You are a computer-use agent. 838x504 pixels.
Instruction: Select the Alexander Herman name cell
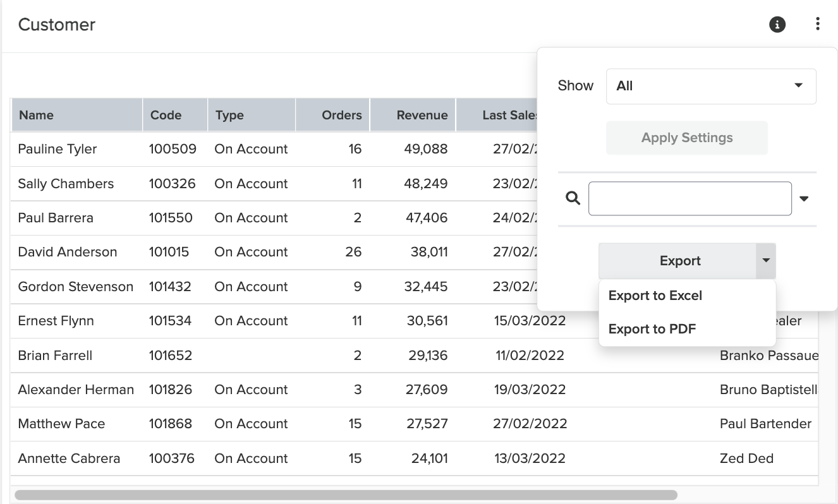point(76,390)
